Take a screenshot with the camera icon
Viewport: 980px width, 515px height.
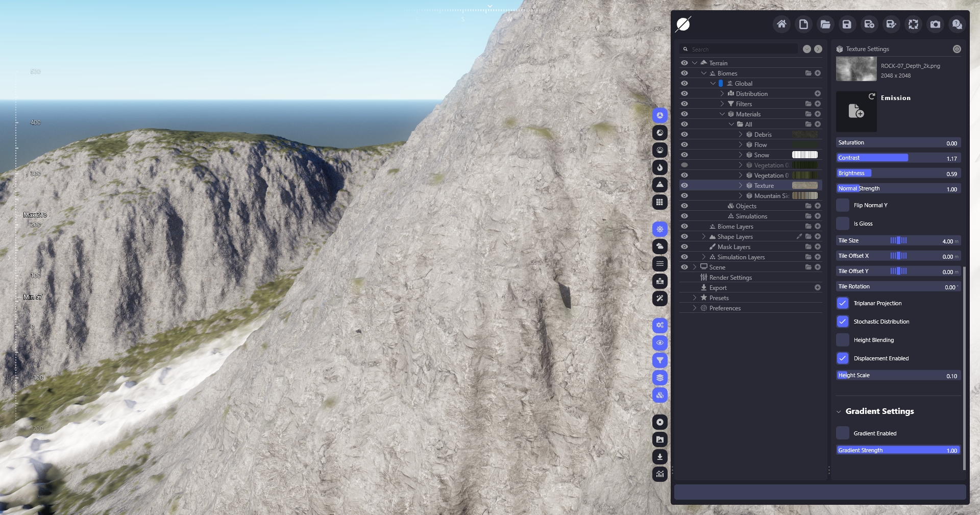click(x=935, y=24)
